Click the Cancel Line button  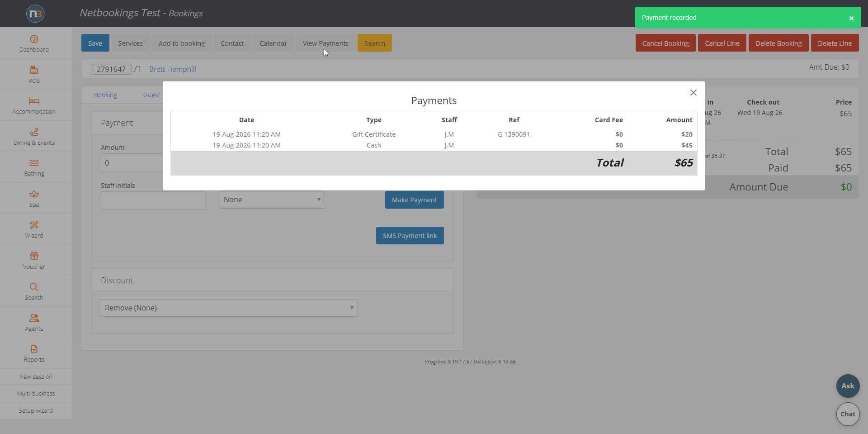coord(722,43)
